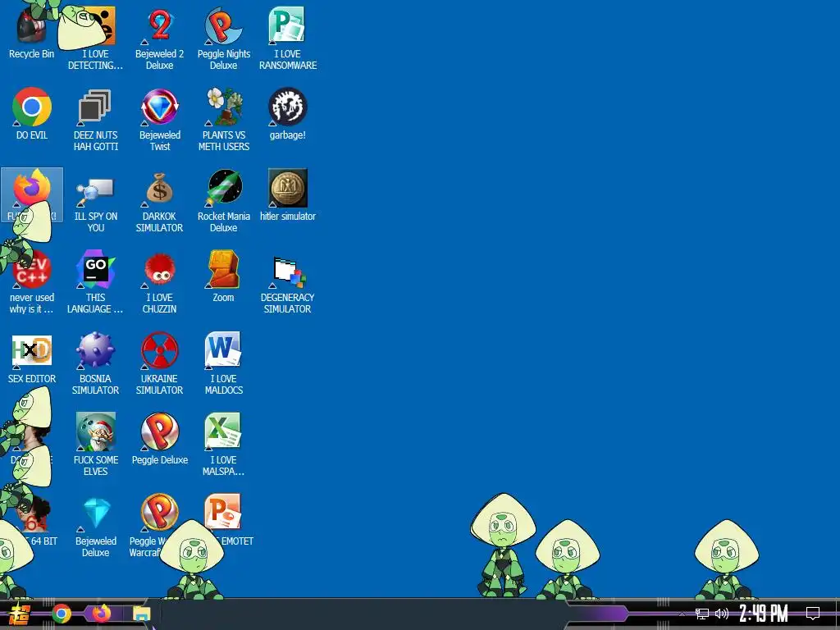Viewport: 840px width, 630px height.
Task: Open the notification center tray icon
Action: [813, 614]
